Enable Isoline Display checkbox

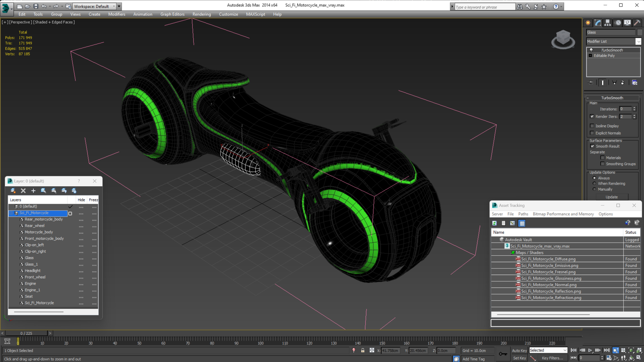click(592, 126)
